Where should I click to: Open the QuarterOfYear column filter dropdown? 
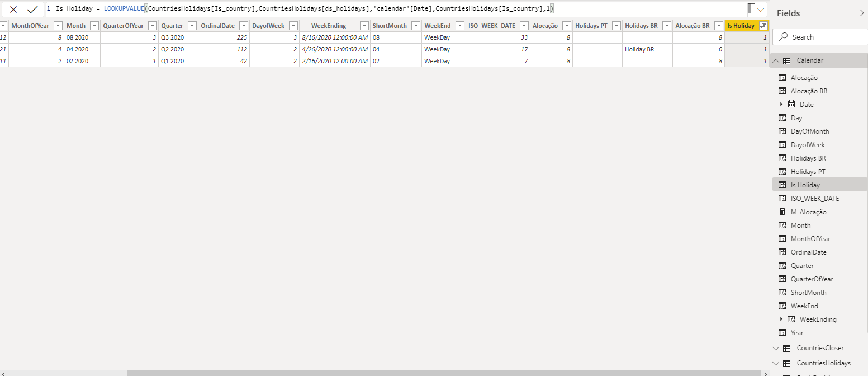153,26
